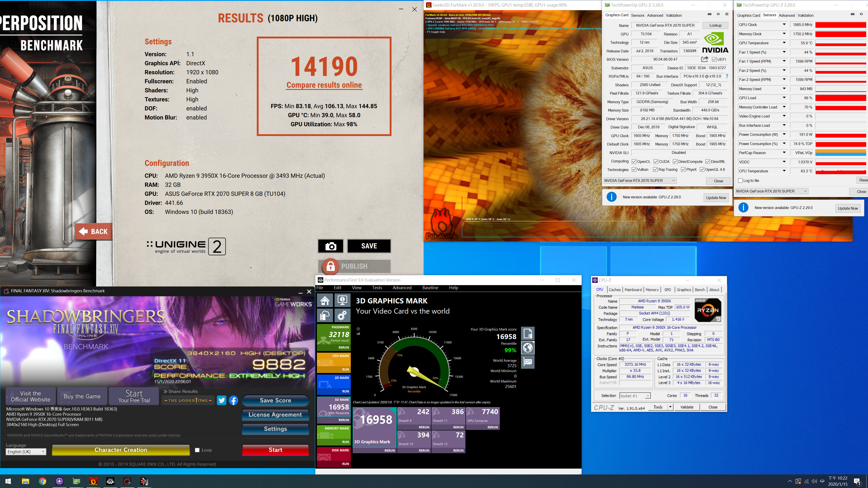Toggle DirectCompute checkbox
This screenshot has width=868, height=488.
pyautogui.click(x=675, y=162)
